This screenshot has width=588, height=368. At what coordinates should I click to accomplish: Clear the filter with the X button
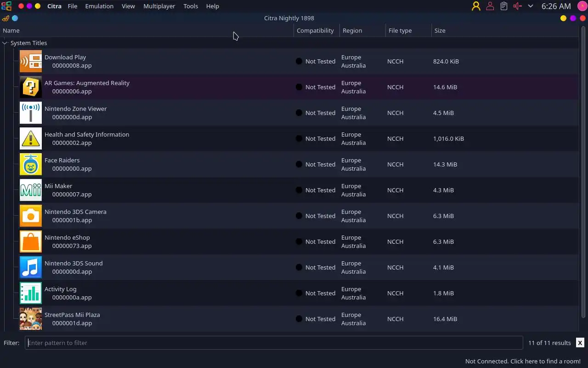(x=580, y=343)
